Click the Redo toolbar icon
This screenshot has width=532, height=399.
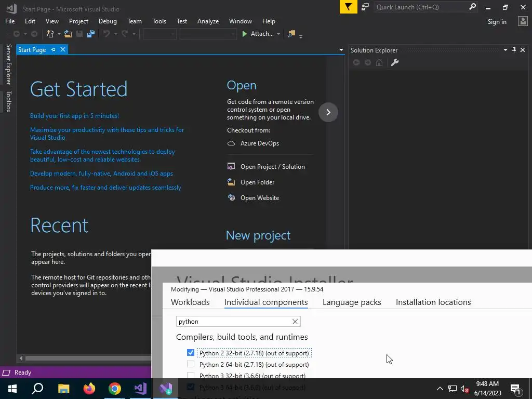(x=125, y=34)
